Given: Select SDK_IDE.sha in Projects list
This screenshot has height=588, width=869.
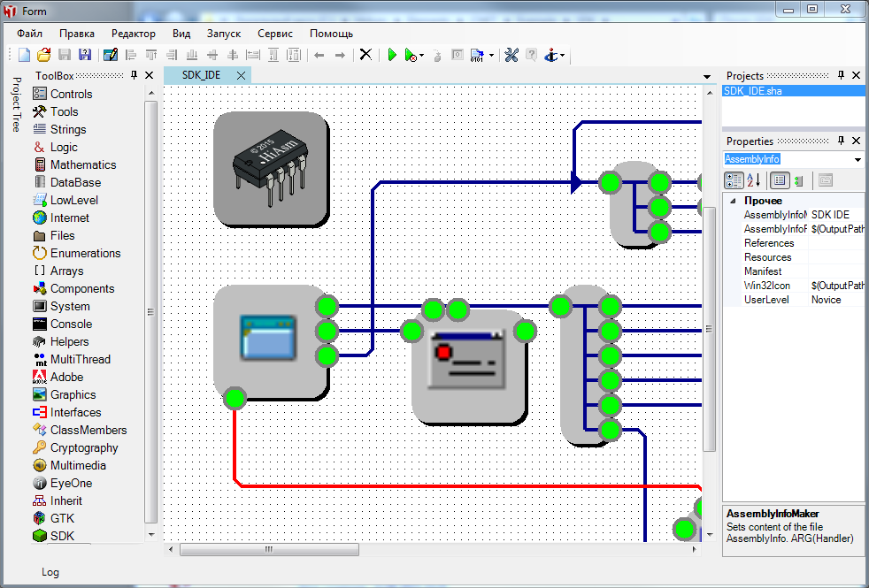Looking at the screenshot, I should [x=752, y=91].
